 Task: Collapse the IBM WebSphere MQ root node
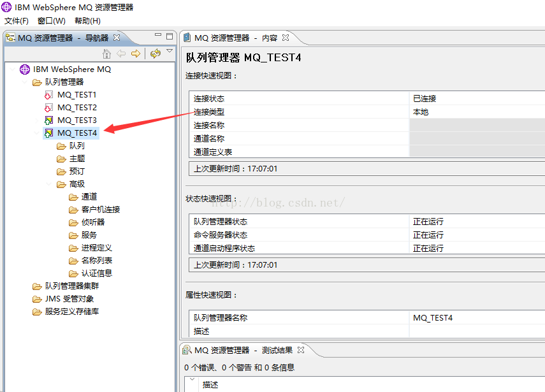[13, 69]
